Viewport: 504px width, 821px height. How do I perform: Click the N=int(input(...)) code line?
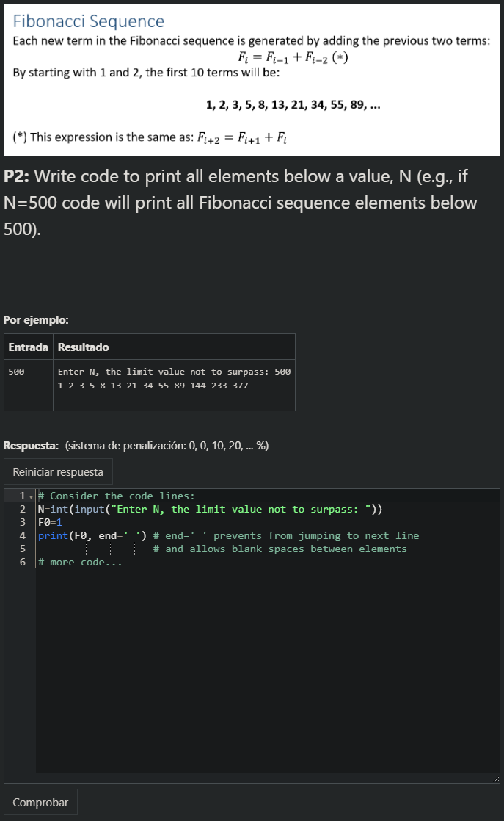[210, 509]
